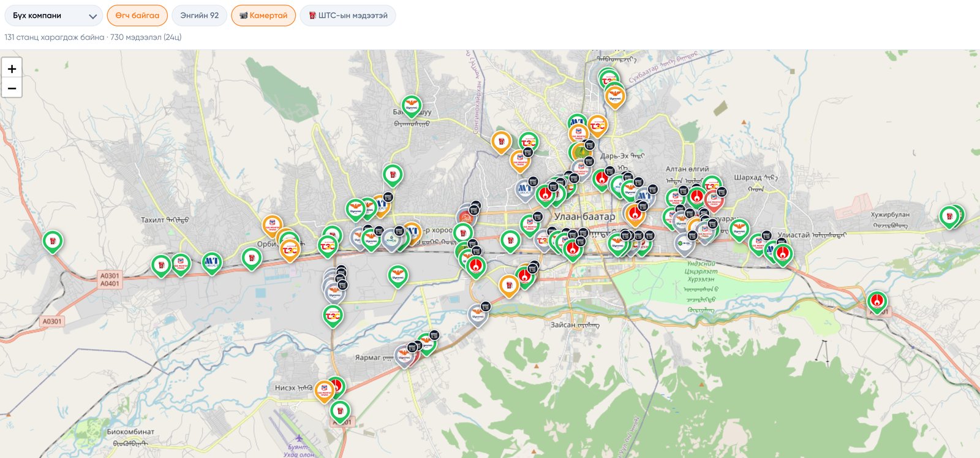This screenshot has height=458, width=980.
Task: Open the green Сод Монгол marker below Тахилт
Action: 181,264
